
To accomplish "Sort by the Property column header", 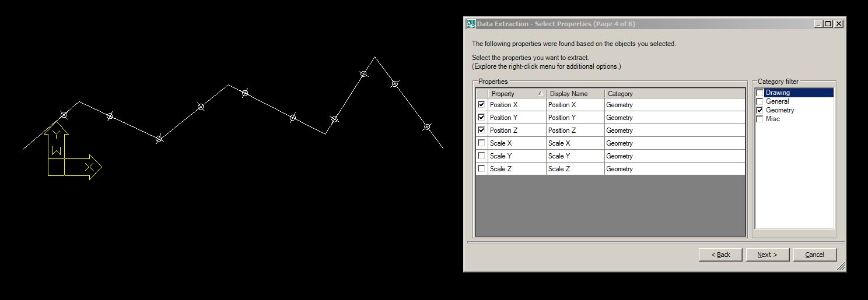I will point(517,94).
